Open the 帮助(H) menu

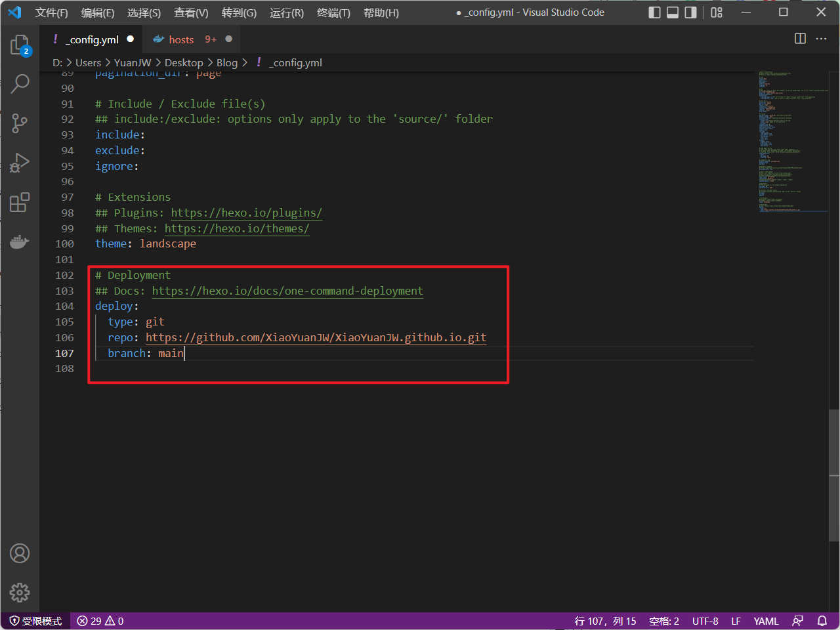coord(381,12)
